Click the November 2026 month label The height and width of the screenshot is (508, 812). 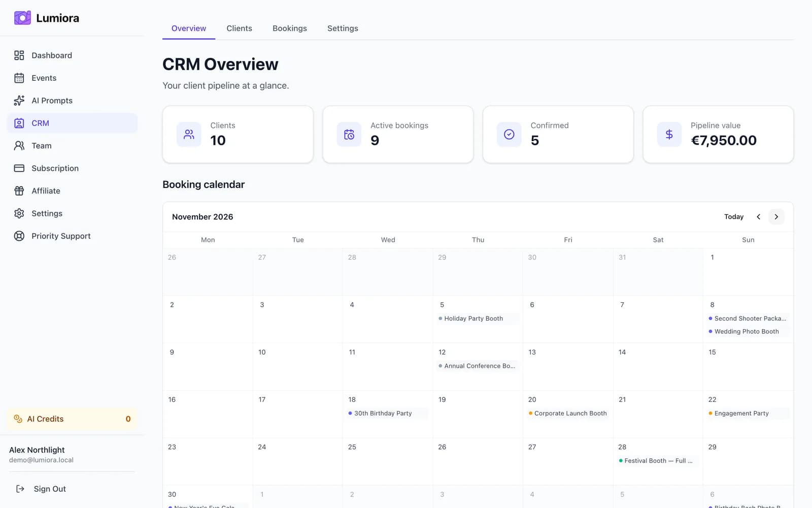point(202,217)
